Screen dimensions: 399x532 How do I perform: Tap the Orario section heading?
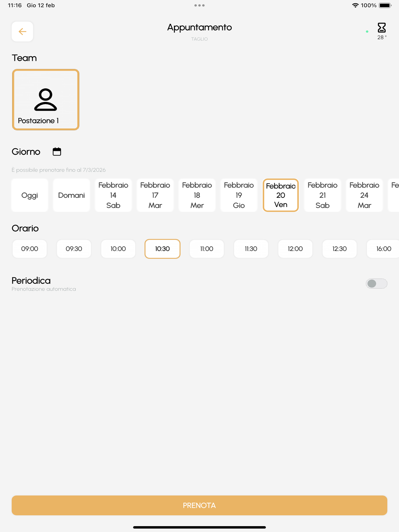pos(25,228)
